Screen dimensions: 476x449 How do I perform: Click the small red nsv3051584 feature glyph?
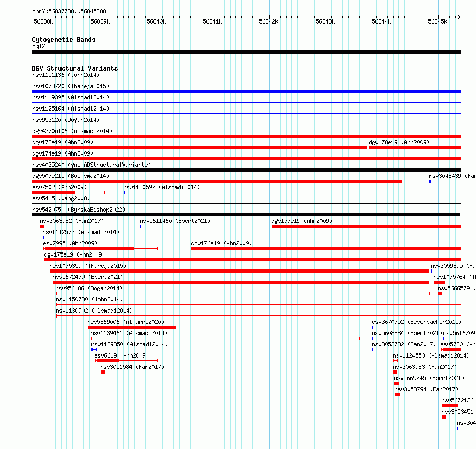click(103, 372)
